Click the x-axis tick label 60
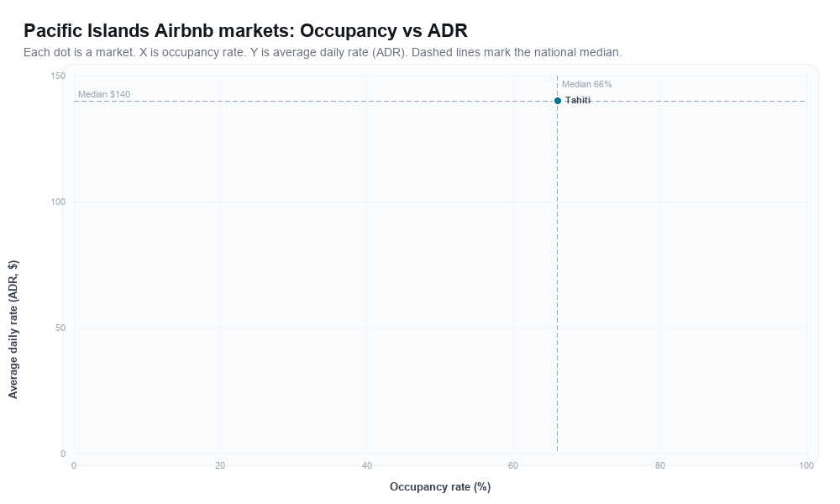Viewport: 840px width, 504px height. click(513, 466)
